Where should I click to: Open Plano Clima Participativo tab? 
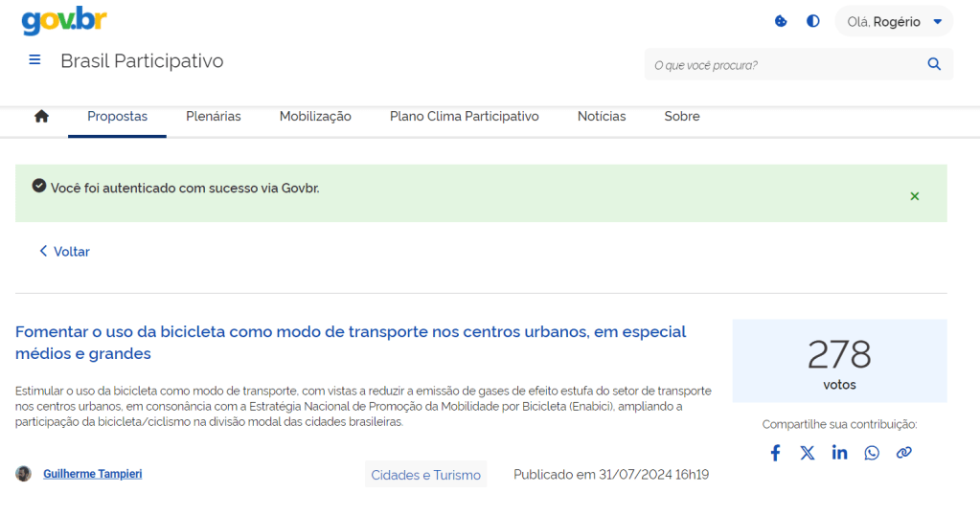464,117
